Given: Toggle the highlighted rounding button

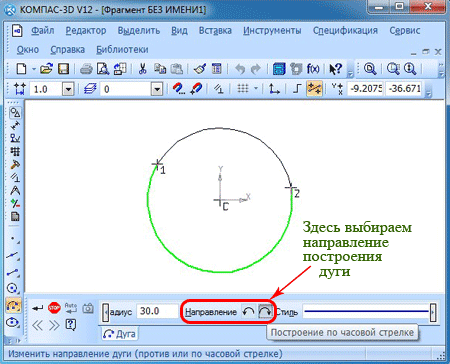Looking at the screenshot, I should point(314,89).
